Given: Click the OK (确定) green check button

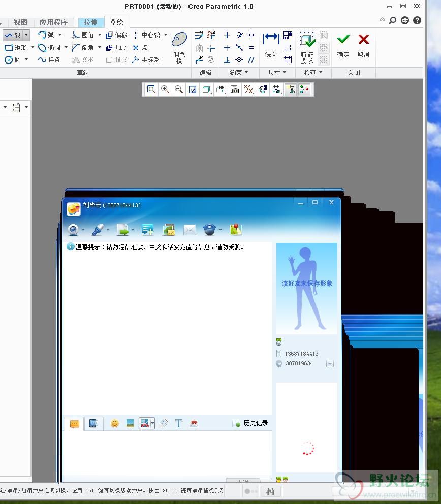Looking at the screenshot, I should point(343,46).
